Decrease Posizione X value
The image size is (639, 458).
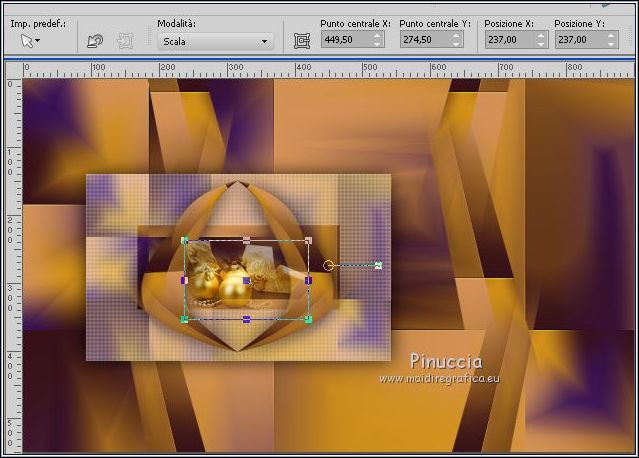point(541,44)
